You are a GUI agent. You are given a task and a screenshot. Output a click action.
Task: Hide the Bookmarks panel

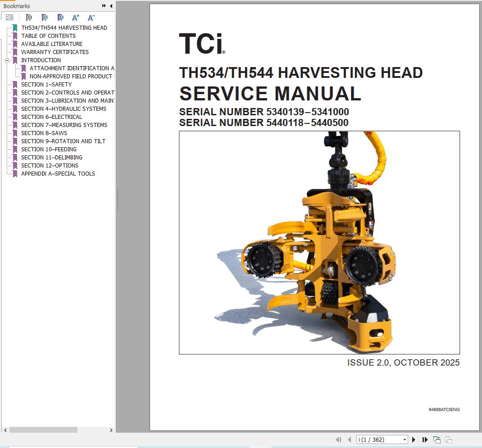(x=111, y=6)
